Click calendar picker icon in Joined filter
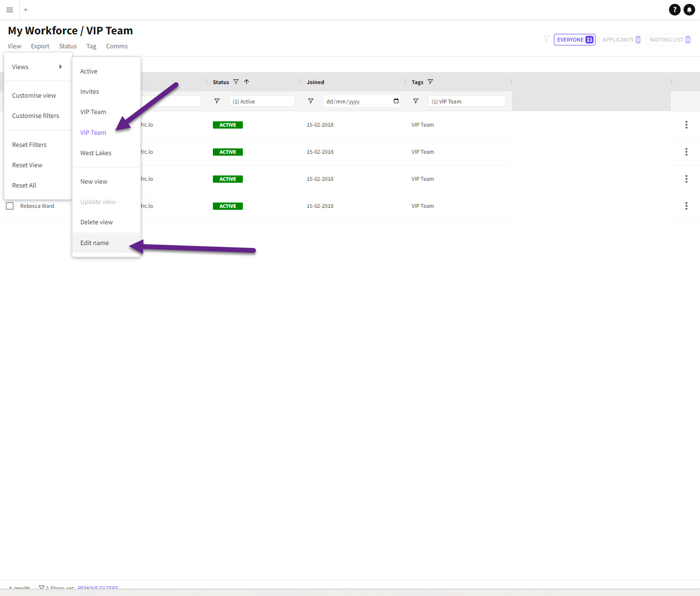The width and height of the screenshot is (700, 596). (x=396, y=101)
